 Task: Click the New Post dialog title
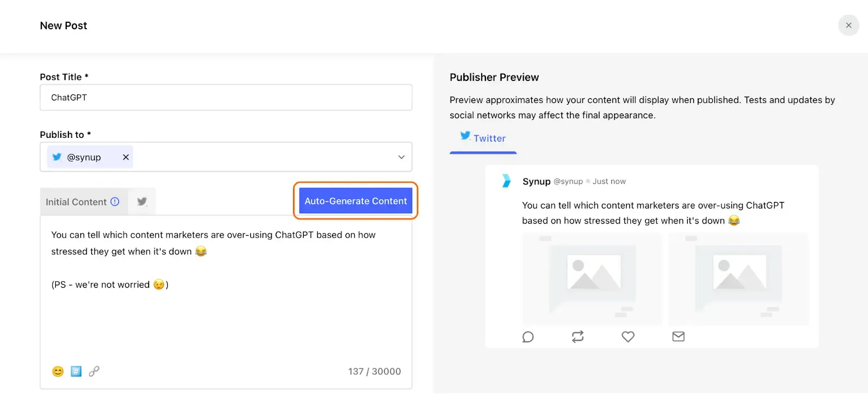[63, 26]
